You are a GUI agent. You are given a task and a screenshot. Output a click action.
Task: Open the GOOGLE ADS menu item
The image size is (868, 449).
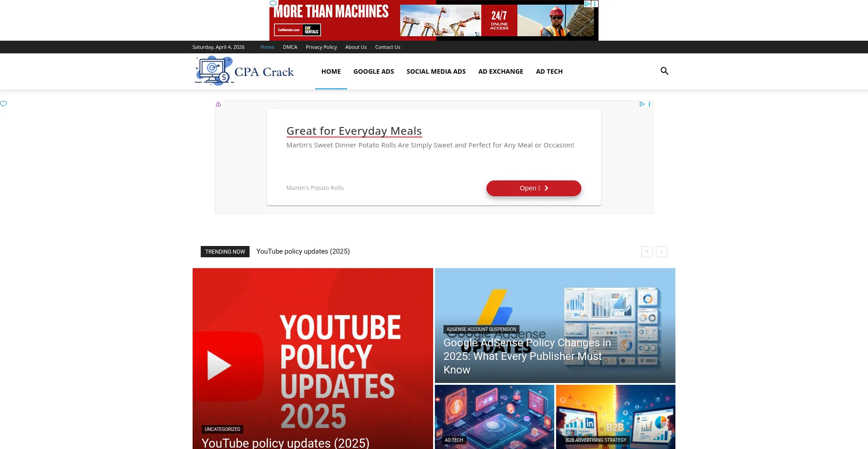(373, 71)
